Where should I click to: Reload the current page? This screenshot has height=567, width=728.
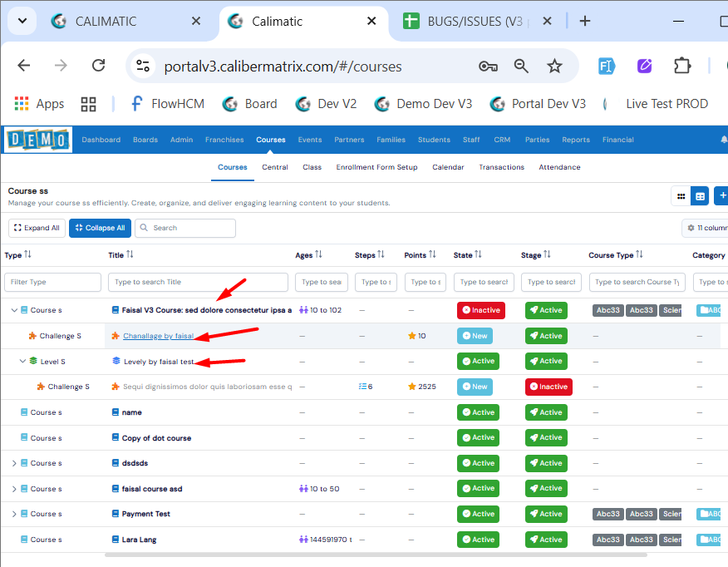[x=98, y=66]
